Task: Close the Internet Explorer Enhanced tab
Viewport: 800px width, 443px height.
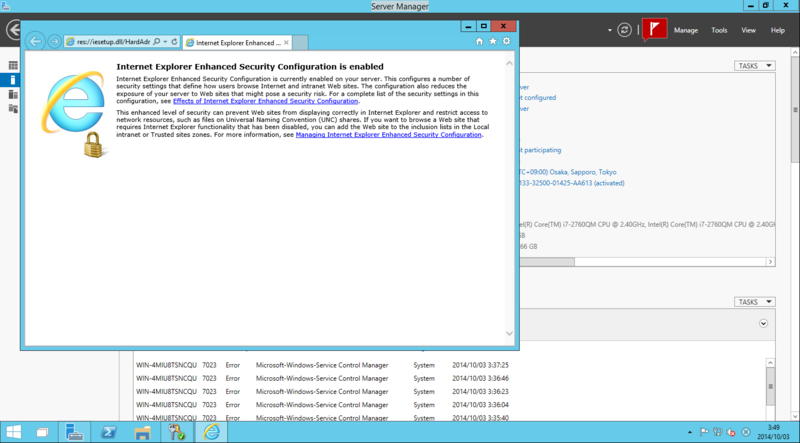Action: 286,42
